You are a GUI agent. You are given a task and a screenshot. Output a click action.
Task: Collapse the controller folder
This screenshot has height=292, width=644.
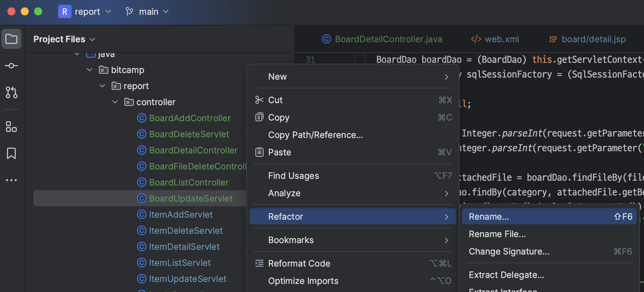(x=115, y=102)
